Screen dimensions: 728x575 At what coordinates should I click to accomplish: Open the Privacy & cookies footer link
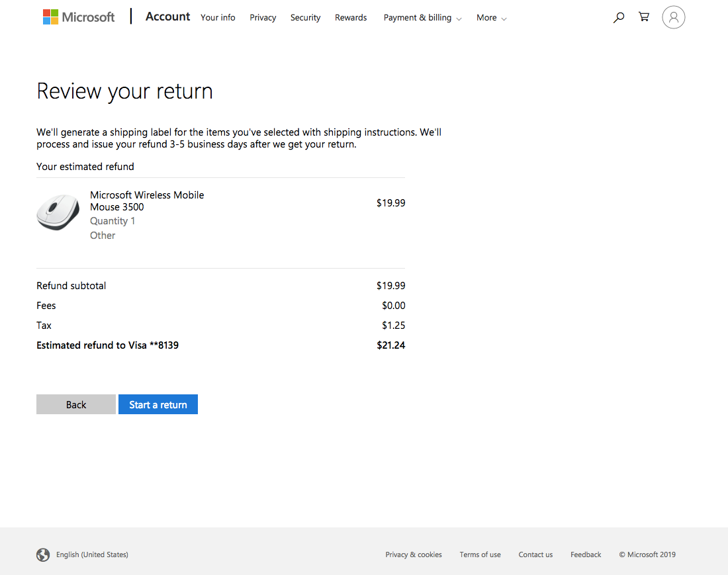(414, 554)
